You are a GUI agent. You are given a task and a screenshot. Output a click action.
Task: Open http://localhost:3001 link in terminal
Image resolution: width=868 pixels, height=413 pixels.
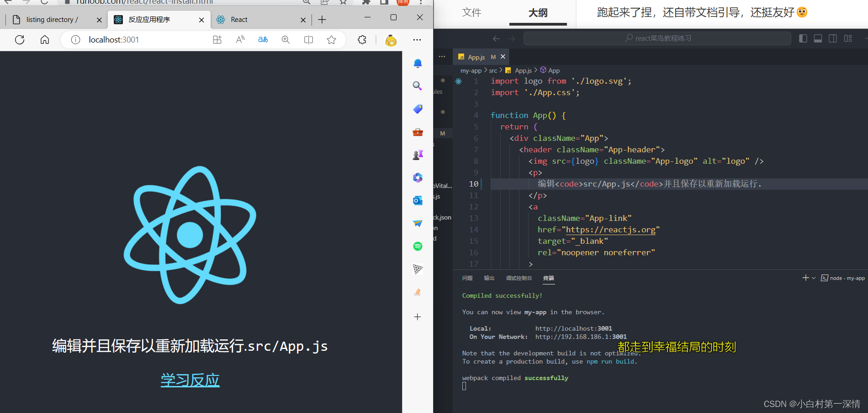click(x=574, y=328)
